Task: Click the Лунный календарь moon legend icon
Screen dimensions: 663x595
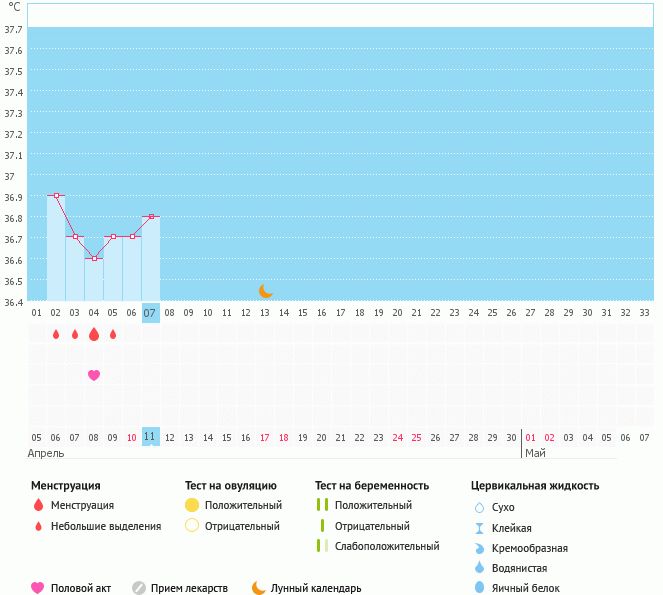Action: 259,588
